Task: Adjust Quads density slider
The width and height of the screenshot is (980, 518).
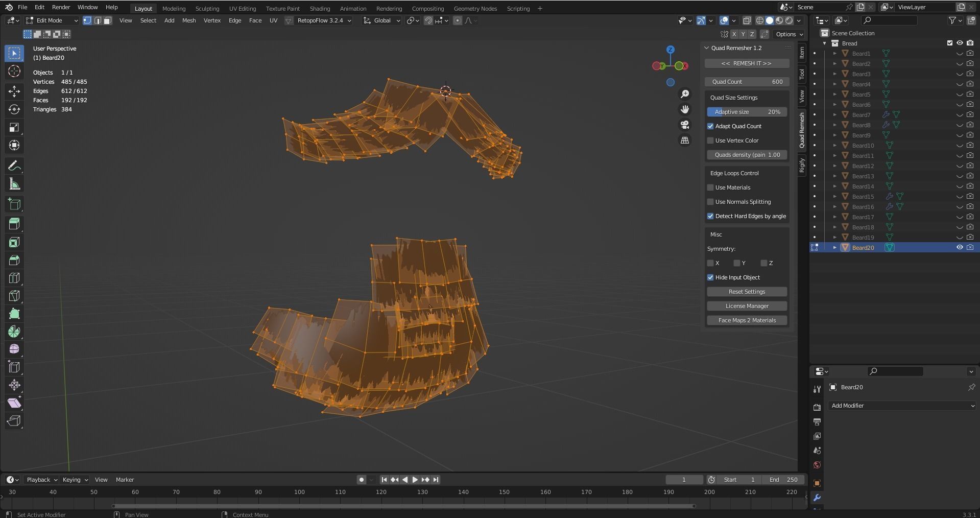Action: click(x=747, y=155)
